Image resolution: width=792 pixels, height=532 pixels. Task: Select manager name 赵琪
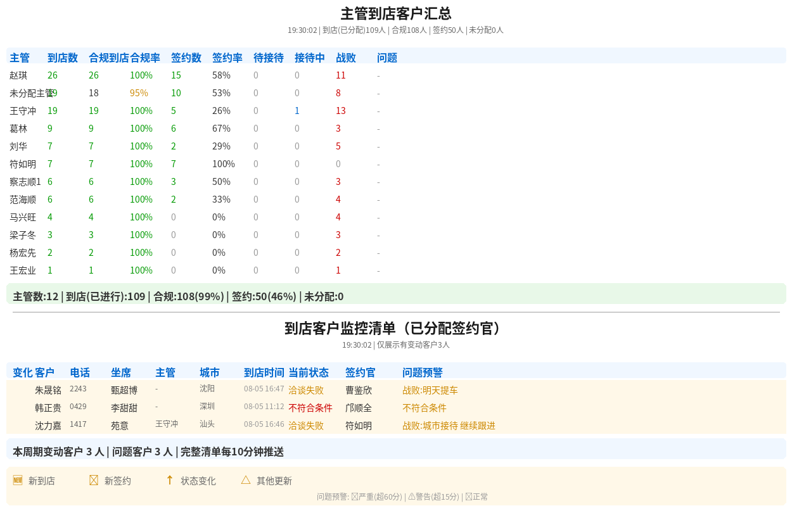18,75
